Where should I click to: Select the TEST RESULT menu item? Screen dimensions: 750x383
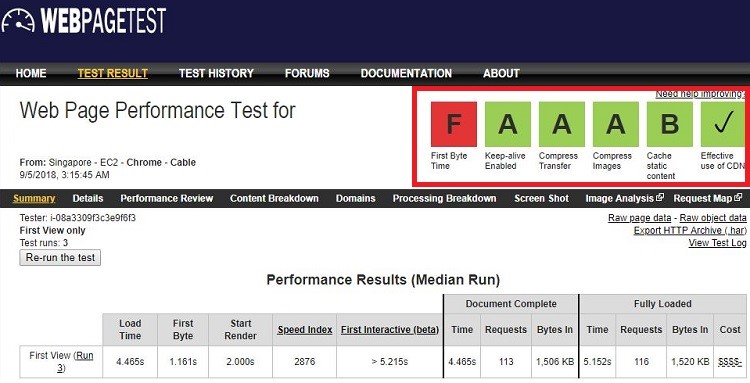[113, 73]
